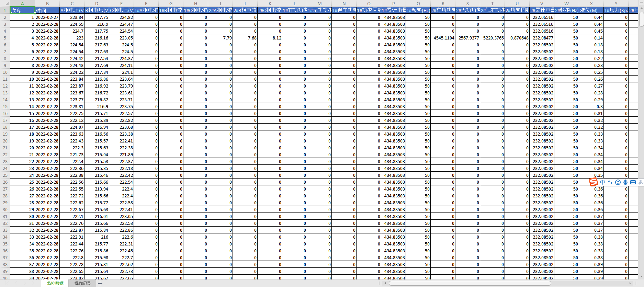Select column P header
Screen dimensions: 644x287
click(x=393, y=3)
